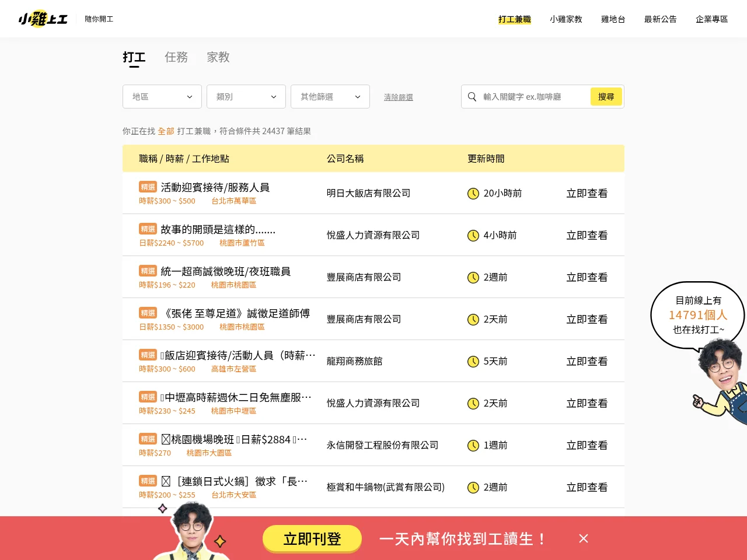
Task: Click 立即查看 for 龍翔商務旅館
Action: coord(587,361)
